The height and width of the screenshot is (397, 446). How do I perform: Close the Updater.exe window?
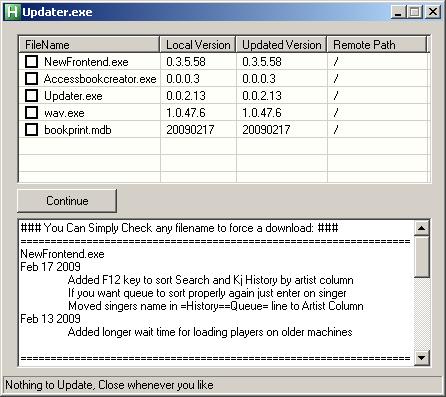[x=433, y=12]
